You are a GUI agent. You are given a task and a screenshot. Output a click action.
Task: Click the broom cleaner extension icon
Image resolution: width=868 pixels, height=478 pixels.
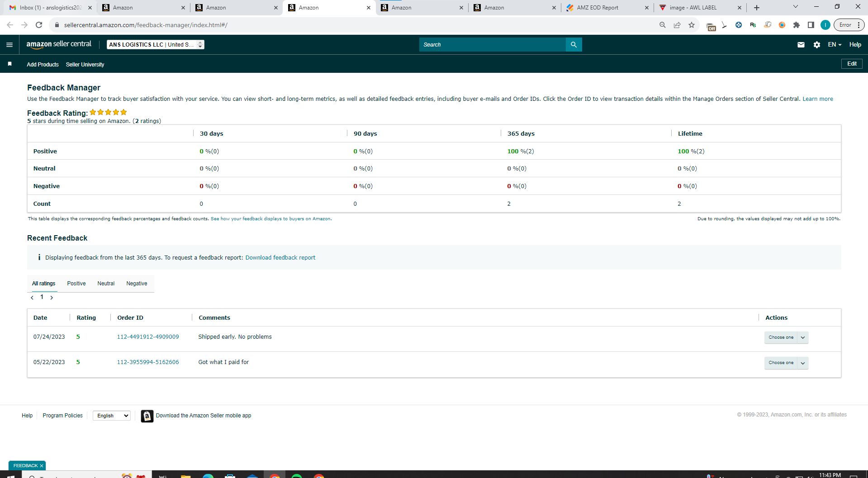click(724, 25)
